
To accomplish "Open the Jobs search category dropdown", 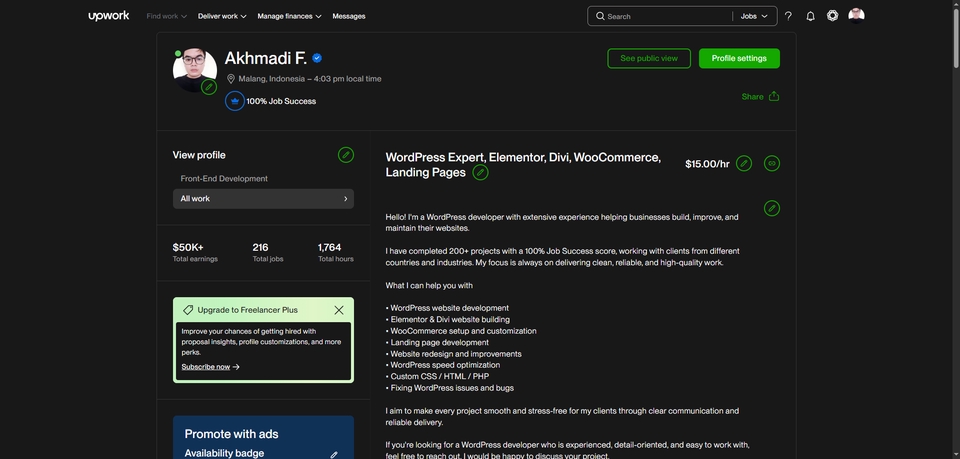I will 754,17.
